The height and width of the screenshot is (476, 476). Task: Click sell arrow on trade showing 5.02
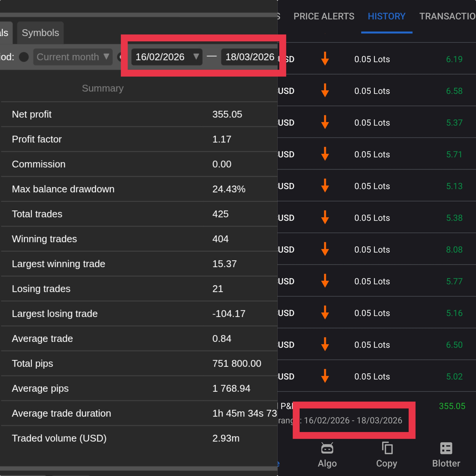point(325,376)
